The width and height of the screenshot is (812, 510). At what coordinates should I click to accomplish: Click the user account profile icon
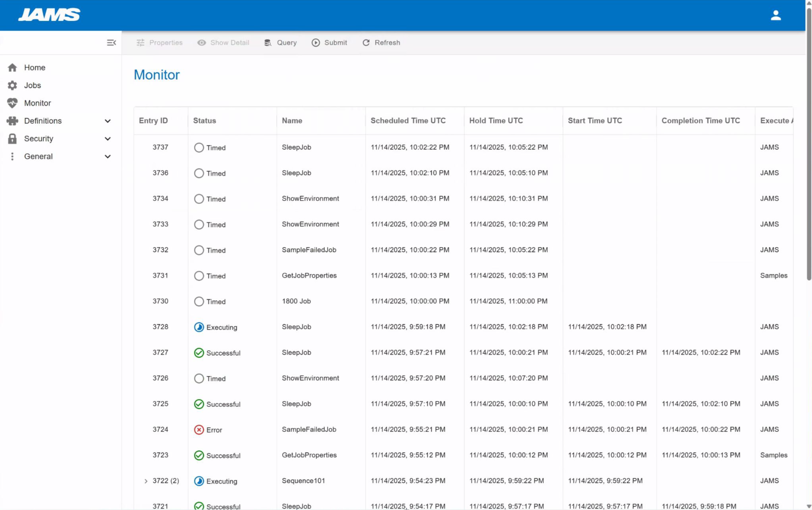coord(776,15)
